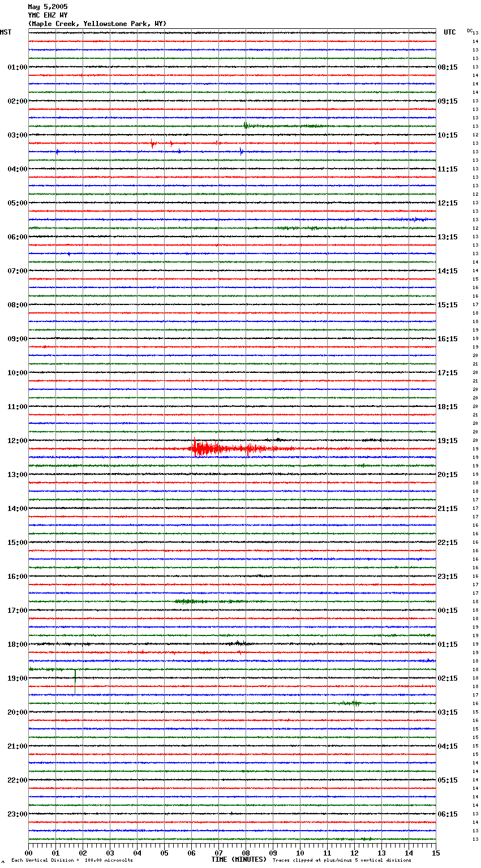Screen dimensions: 481x868
Task: Click bottom axis minute tick label 06
Action: pyautogui.click(x=191, y=853)
